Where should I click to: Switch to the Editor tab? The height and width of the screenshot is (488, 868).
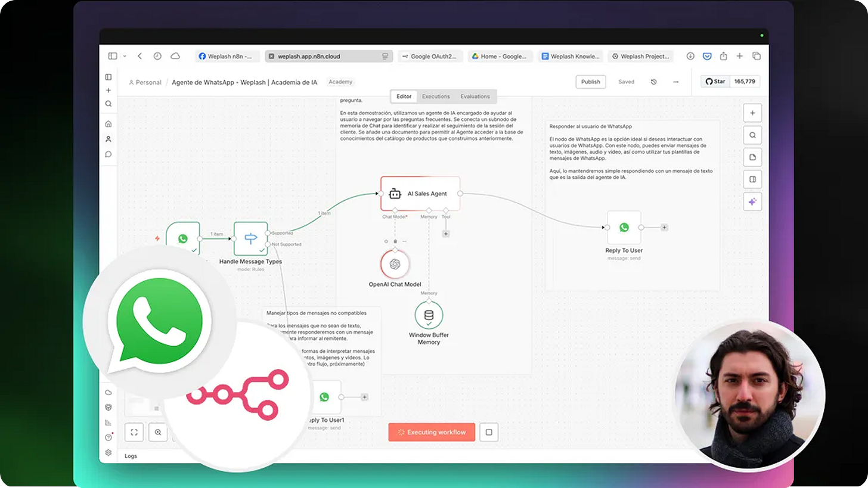[404, 97]
